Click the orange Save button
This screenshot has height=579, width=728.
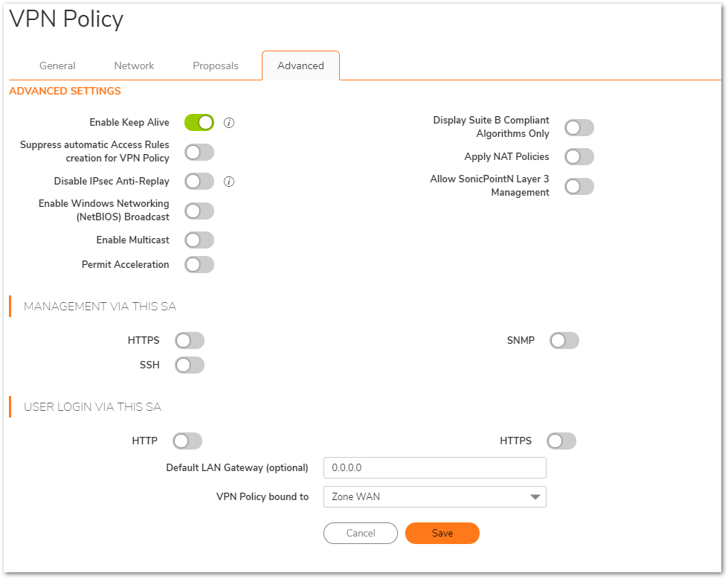click(442, 533)
